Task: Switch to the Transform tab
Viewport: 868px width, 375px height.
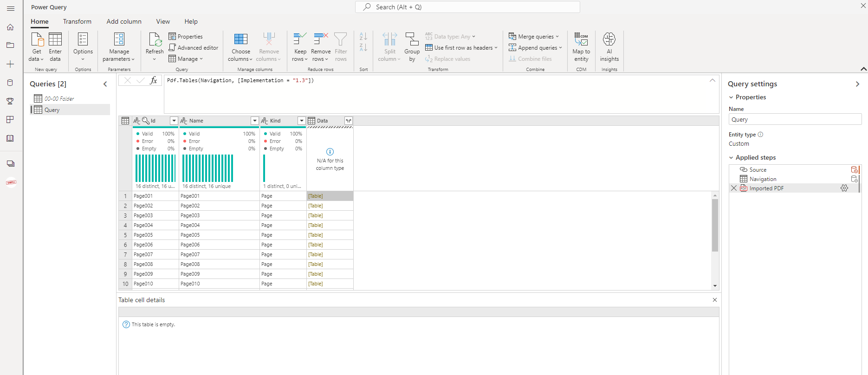Action: pyautogui.click(x=77, y=21)
